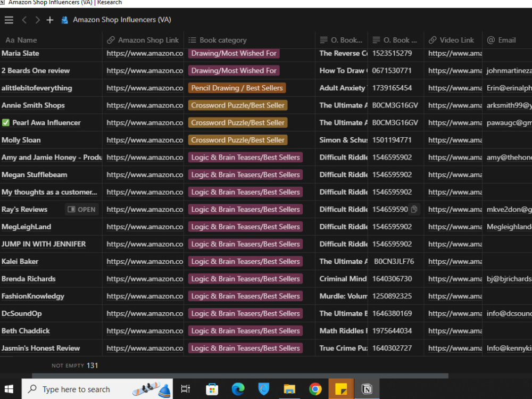Click email bj@bjrichards
This screenshot has height=399, width=532.
pyautogui.click(x=509, y=279)
